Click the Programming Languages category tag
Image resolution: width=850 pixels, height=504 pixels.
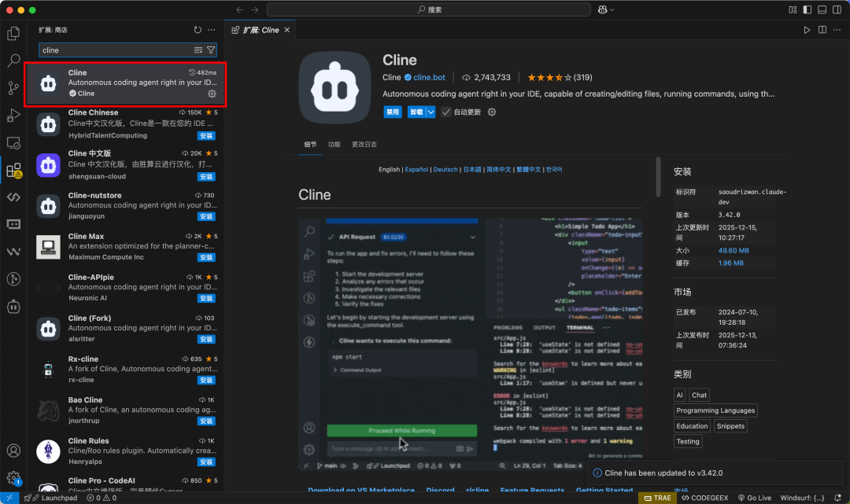[715, 410]
